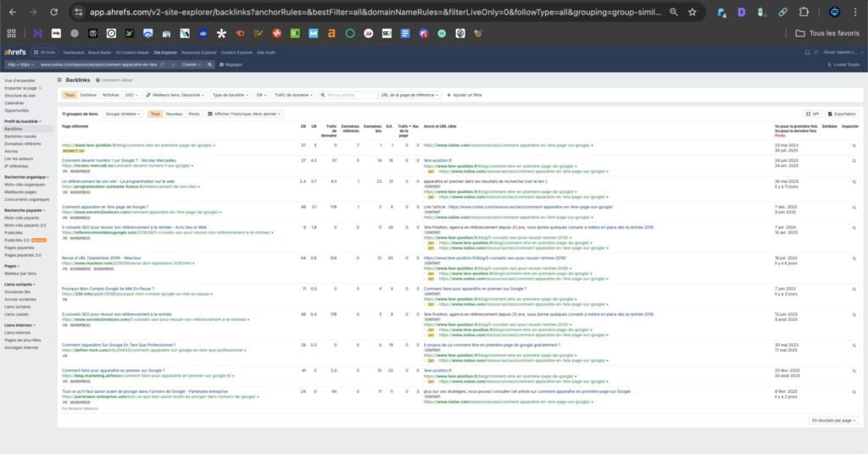Open Réglages gear settings
The width and height of the screenshot is (868, 454).
[x=231, y=64]
